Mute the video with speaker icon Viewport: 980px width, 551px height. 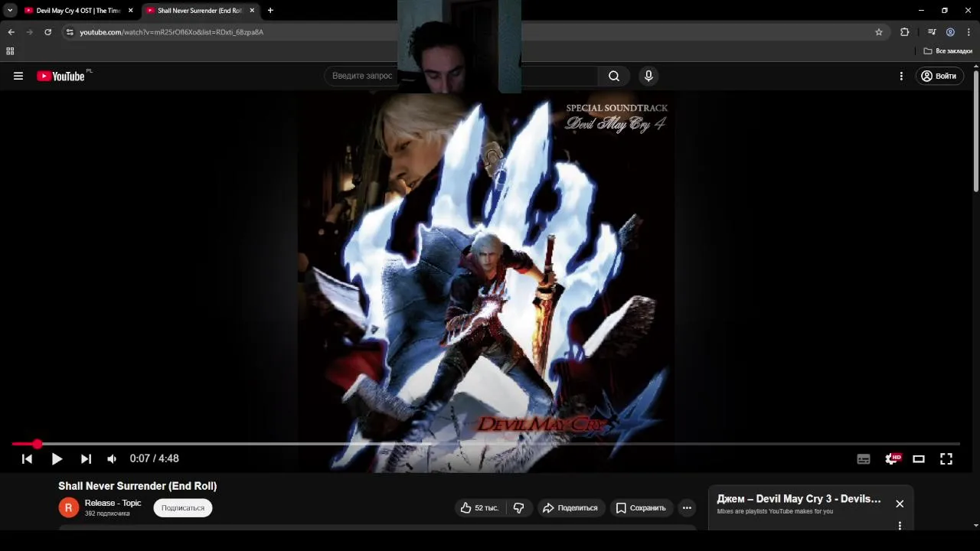(112, 458)
